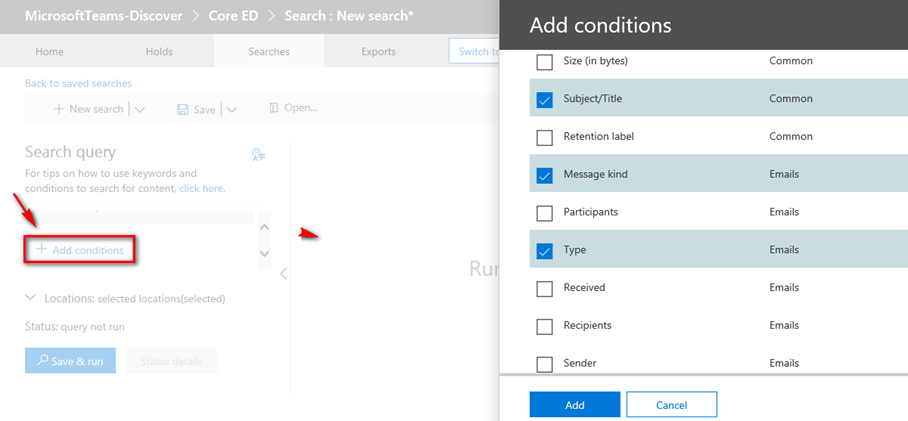Viewport: 908px width, 421px height.
Task: Click the Recipients row label
Action: [587, 325]
